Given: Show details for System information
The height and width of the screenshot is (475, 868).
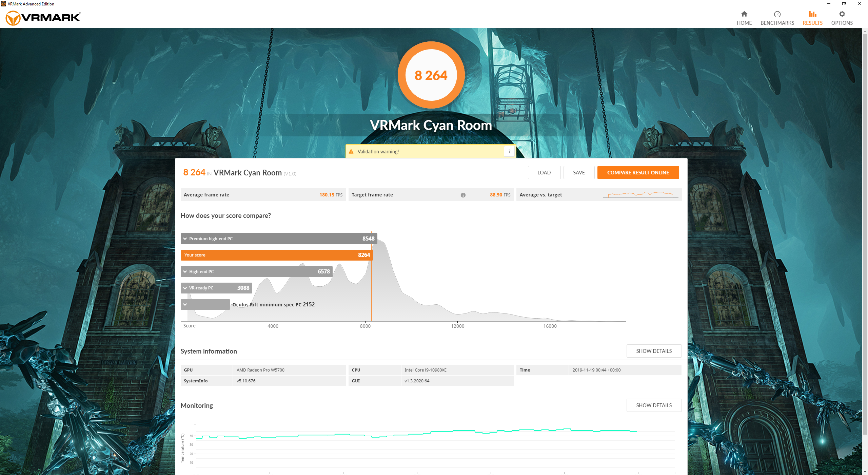Looking at the screenshot, I should coord(654,351).
